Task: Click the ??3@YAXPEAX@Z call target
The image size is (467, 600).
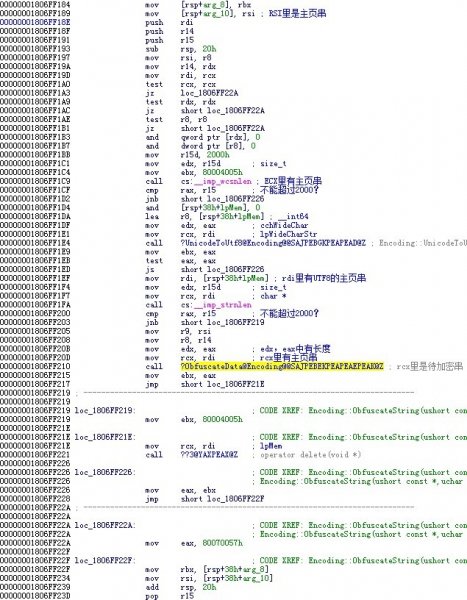Action: click(x=209, y=455)
